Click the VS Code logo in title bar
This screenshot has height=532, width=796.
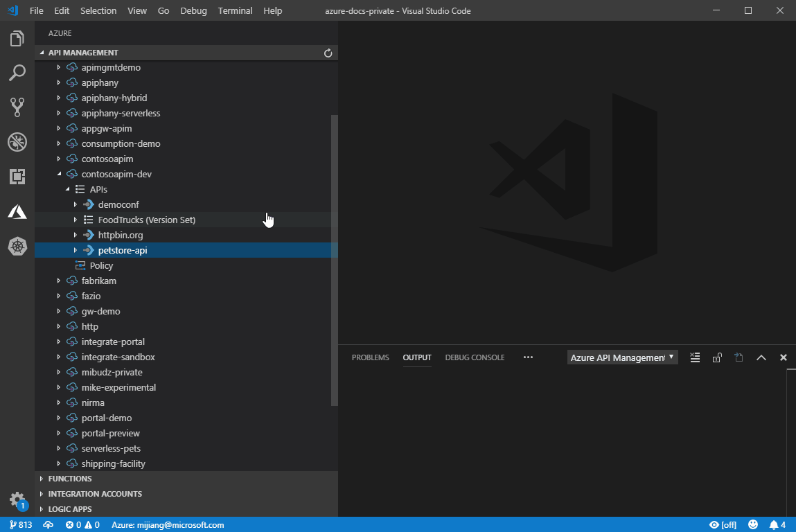tap(13, 10)
